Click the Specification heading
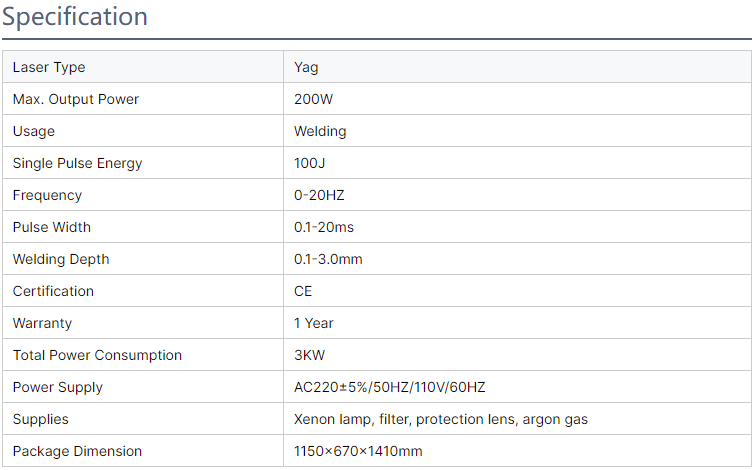The width and height of the screenshot is (756, 470). point(75,17)
